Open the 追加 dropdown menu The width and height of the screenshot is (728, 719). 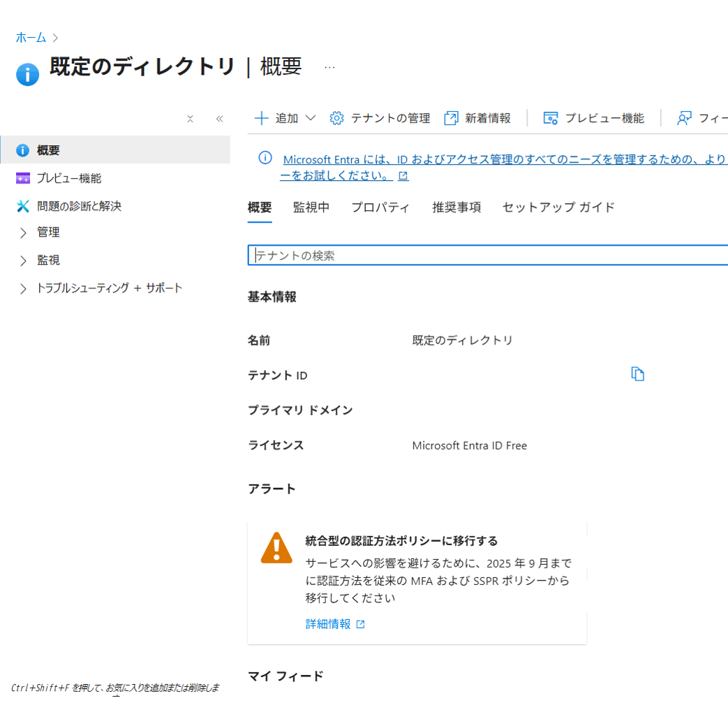tap(285, 118)
